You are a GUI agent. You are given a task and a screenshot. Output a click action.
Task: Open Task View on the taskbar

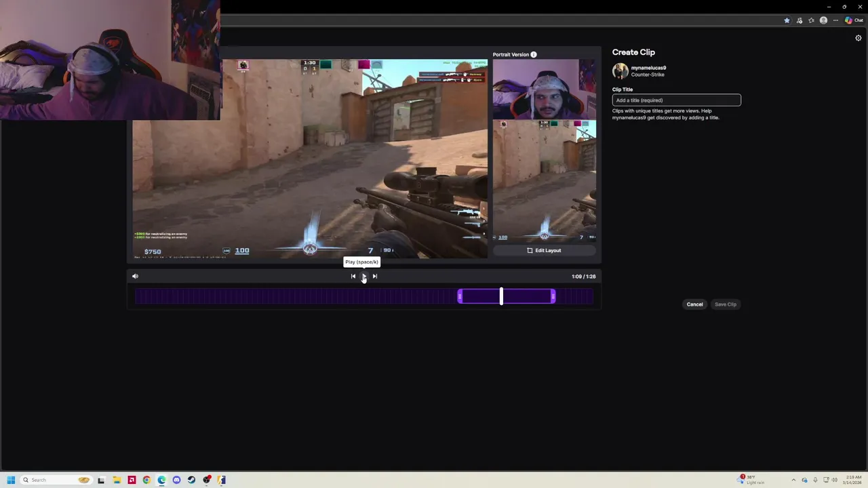(101, 480)
